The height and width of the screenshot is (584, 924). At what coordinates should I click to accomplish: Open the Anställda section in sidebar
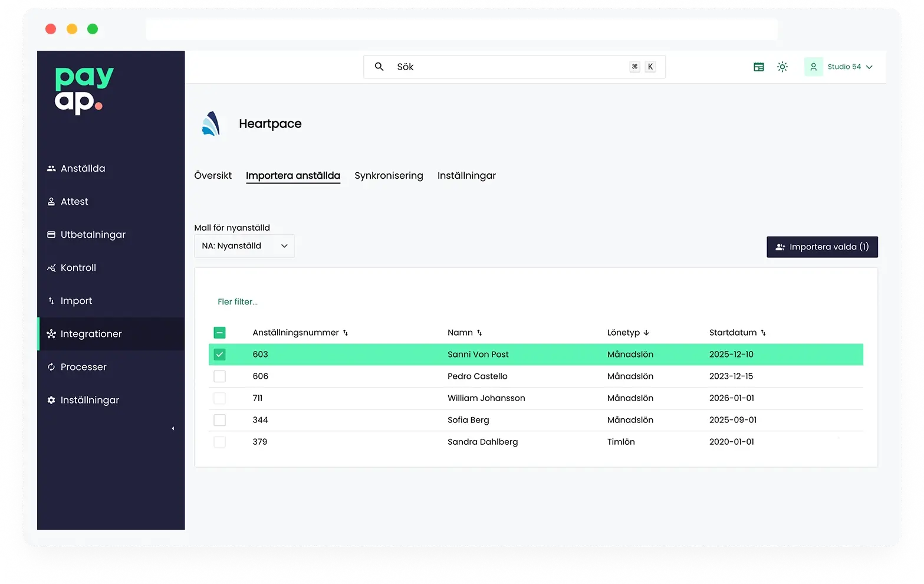point(83,168)
